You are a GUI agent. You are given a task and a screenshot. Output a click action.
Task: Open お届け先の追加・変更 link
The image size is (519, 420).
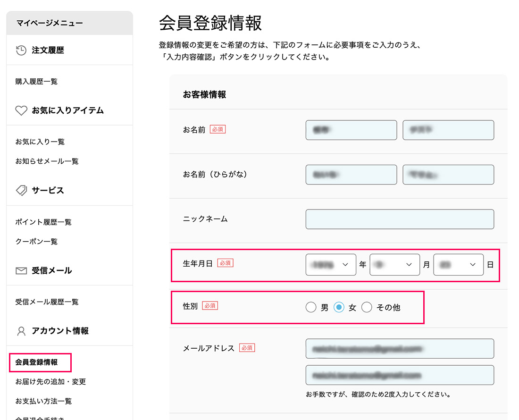pyautogui.click(x=50, y=382)
